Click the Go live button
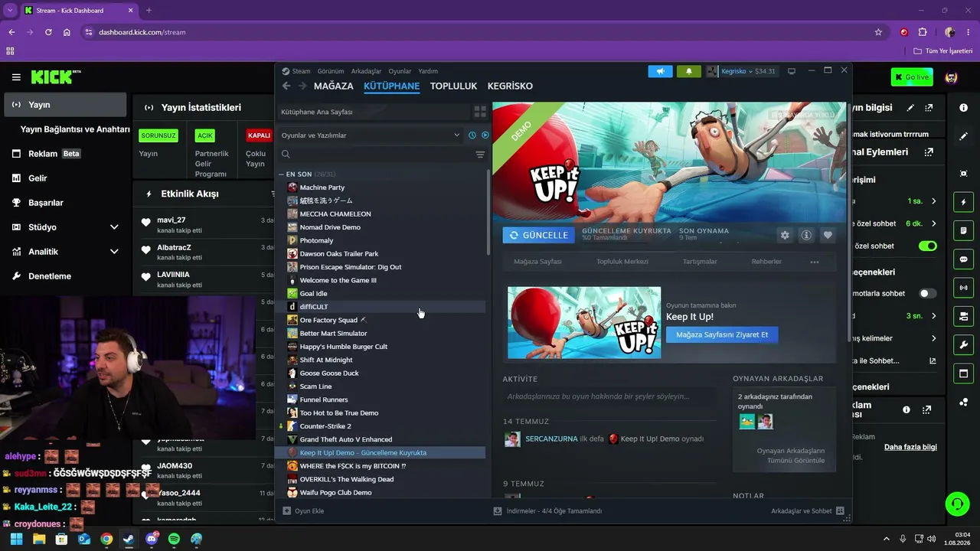This screenshot has height=551, width=980. (912, 77)
